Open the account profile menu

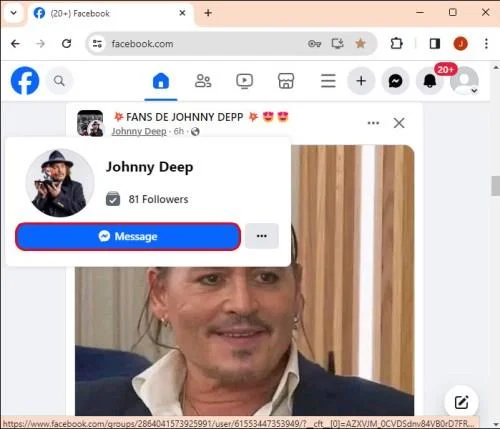[464, 81]
